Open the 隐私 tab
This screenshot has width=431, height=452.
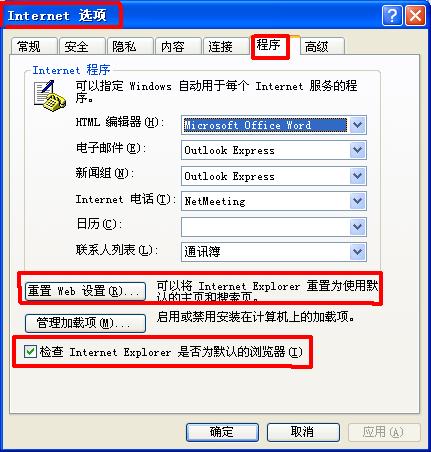coord(129,46)
